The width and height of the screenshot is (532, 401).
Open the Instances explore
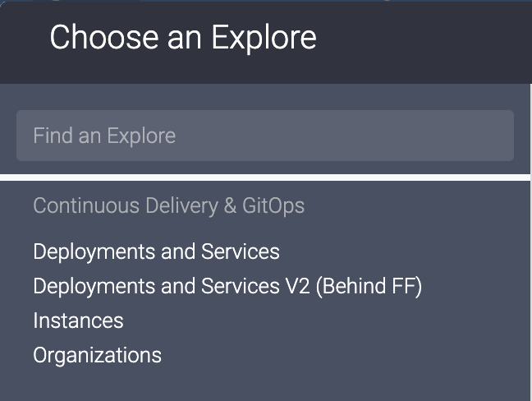pyautogui.click(x=78, y=320)
